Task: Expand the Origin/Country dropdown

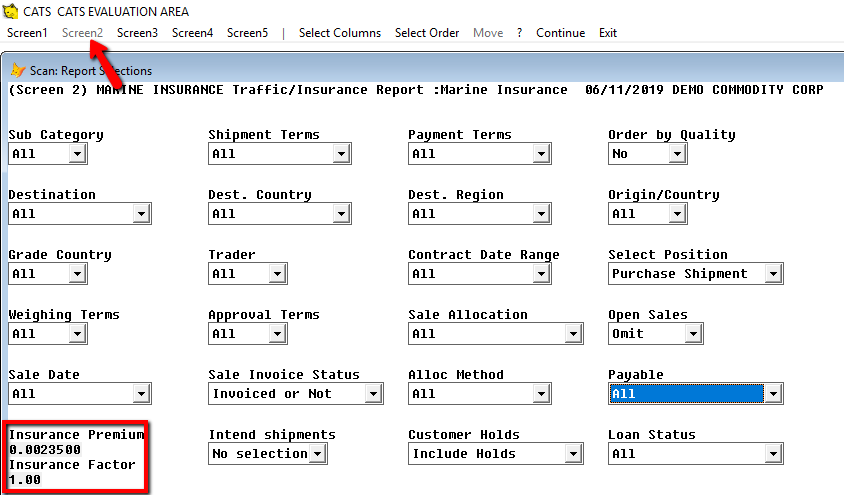Action: click(x=677, y=214)
